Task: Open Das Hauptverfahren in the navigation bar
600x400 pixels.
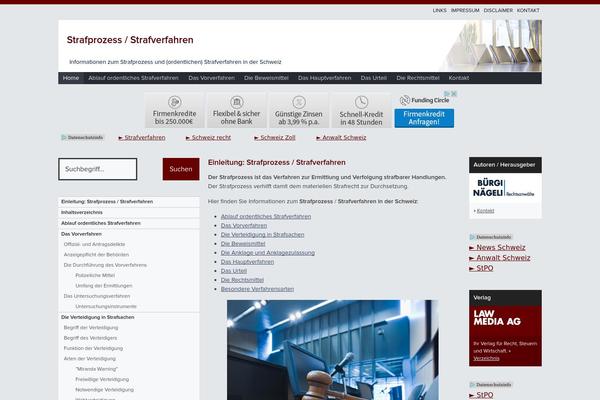Action: (324, 78)
